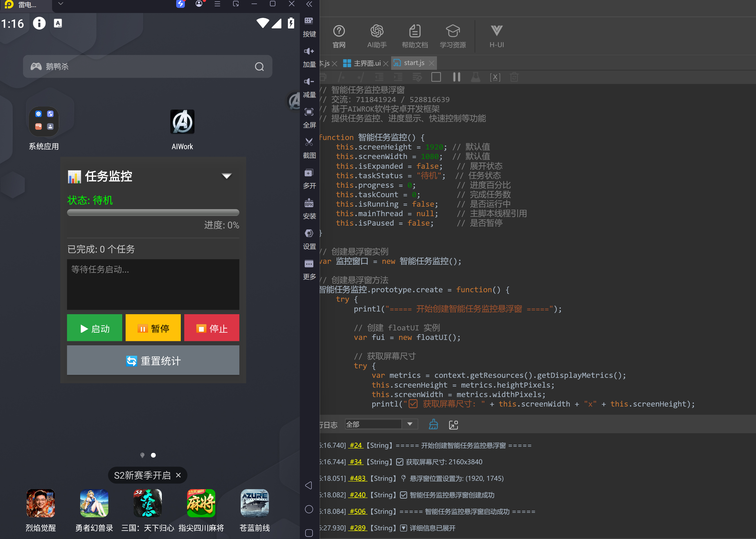Open emulator title dropdown chevron
Screen dimensions: 756x539
click(x=60, y=4)
